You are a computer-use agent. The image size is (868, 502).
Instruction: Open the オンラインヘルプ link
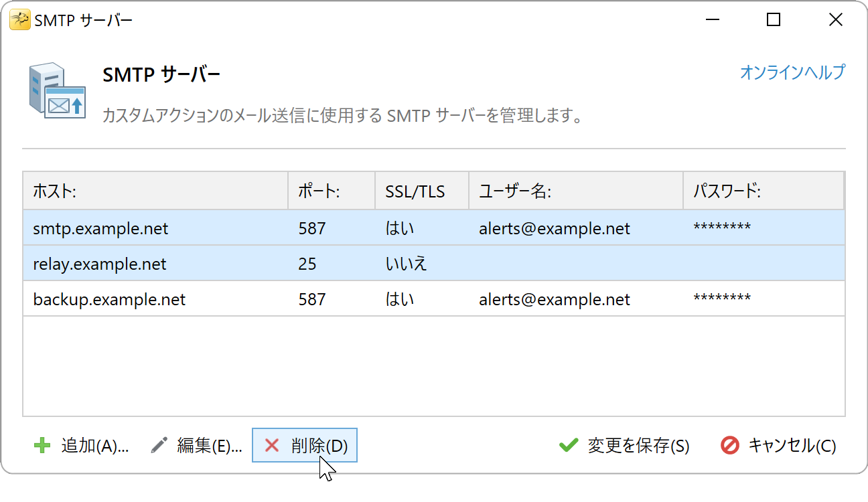point(792,72)
